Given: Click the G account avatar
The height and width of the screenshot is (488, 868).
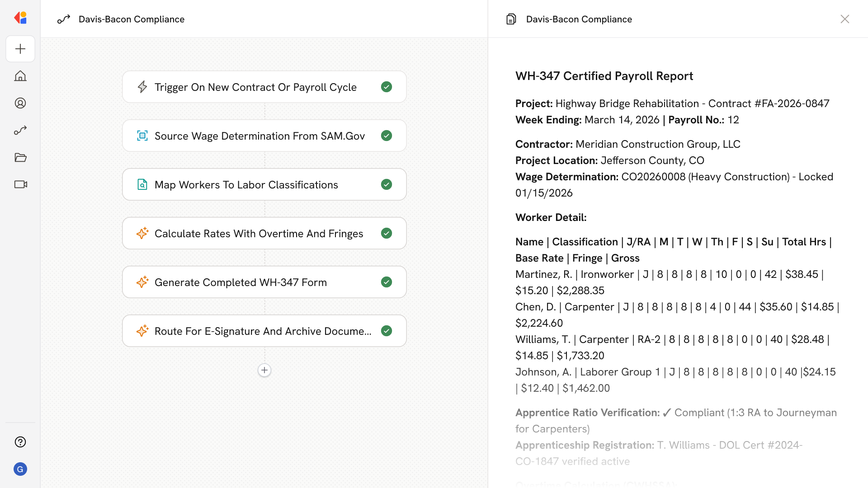Looking at the screenshot, I should (20, 469).
